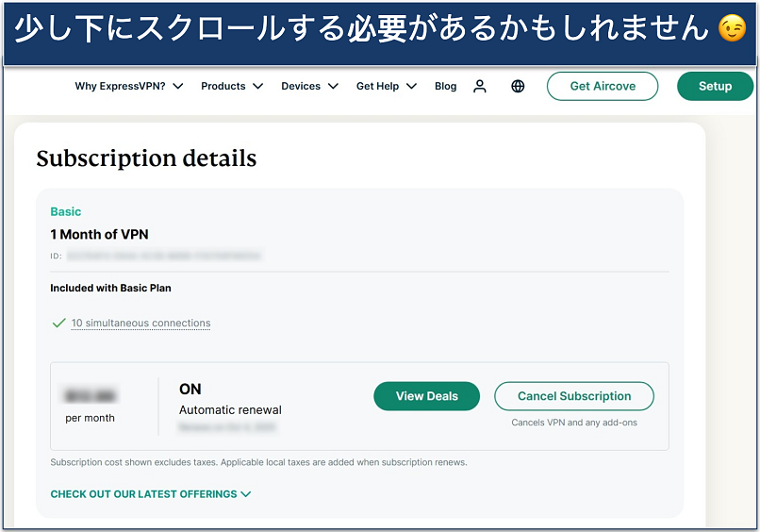760x532 pixels.
Task: Click the winking emoji in the banner
Action: click(732, 29)
